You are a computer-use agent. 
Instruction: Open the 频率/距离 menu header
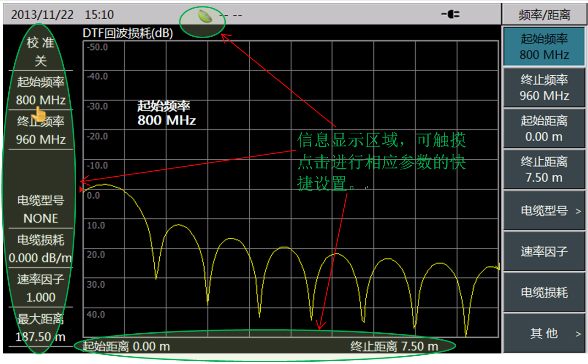544,15
